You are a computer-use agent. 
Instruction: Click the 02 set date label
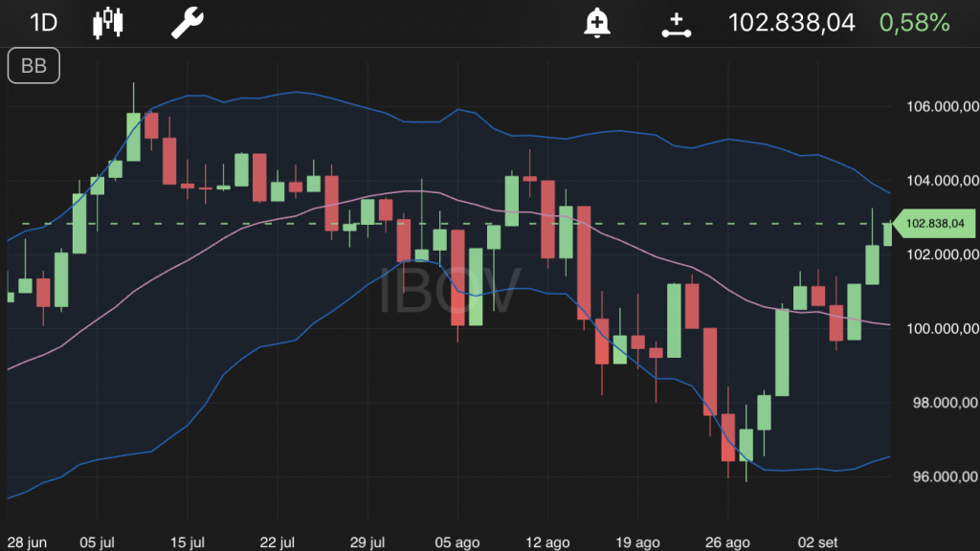pos(817,542)
